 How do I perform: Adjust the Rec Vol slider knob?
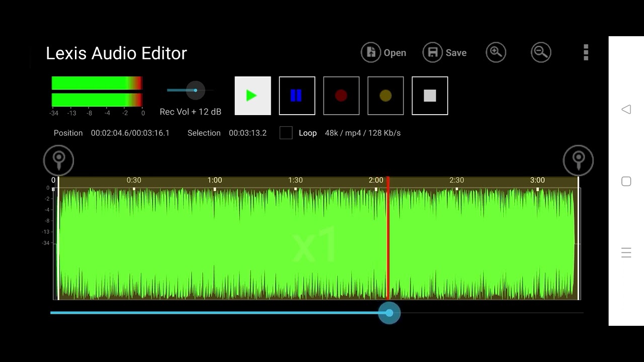click(x=195, y=90)
